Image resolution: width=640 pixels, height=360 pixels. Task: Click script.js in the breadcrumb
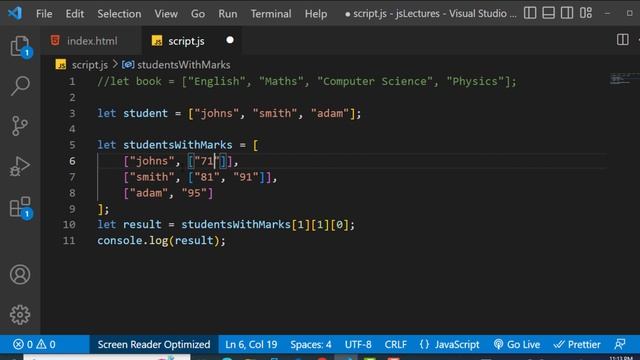pos(89,65)
